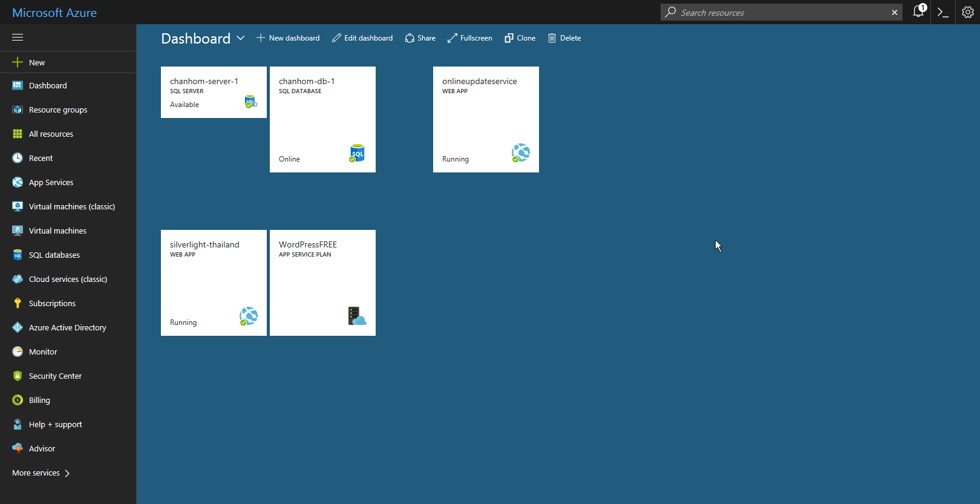Open Cloud services (classic) icon
Screen dimensions: 980x504
pos(18,279)
